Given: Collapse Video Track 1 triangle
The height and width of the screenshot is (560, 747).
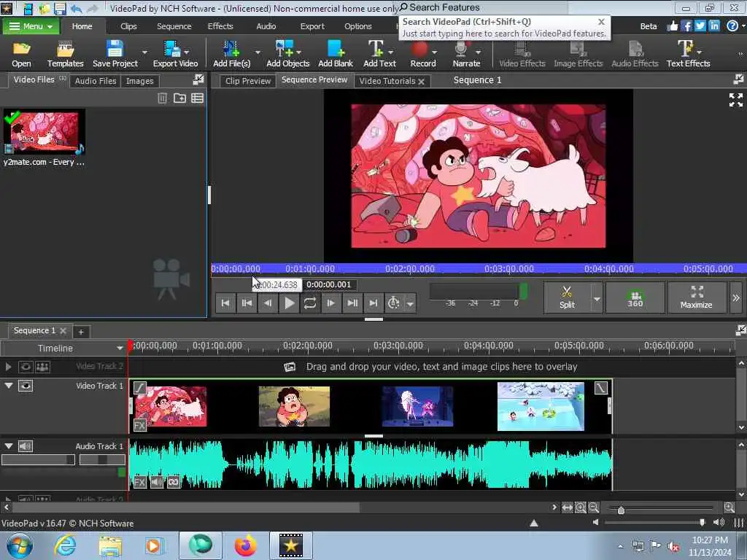Looking at the screenshot, I should pos(9,385).
